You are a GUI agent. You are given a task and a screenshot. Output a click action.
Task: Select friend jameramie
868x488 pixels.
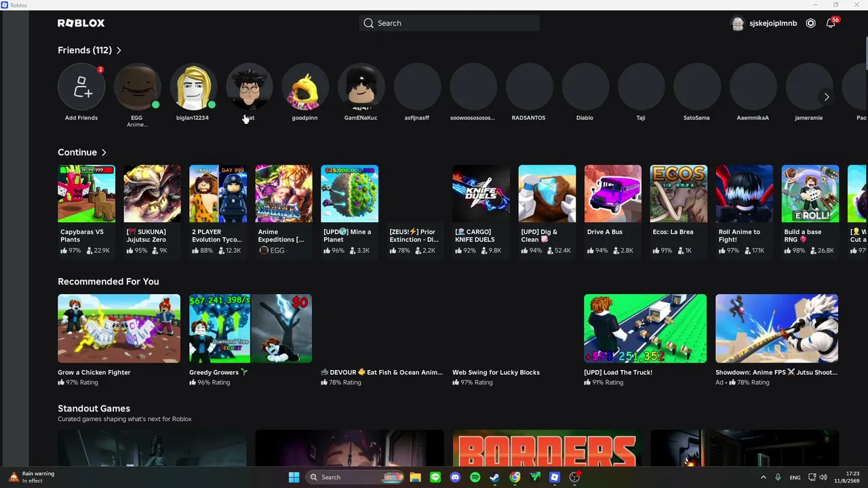808,87
